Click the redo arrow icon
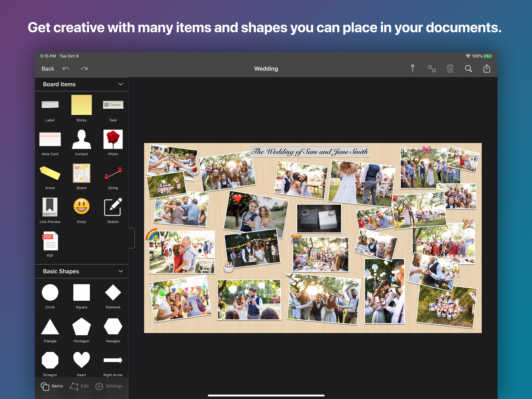This screenshot has height=399, width=532. (x=84, y=69)
